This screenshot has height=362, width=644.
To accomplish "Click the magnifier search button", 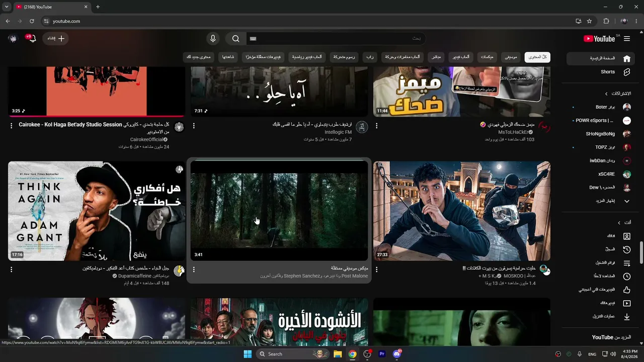I will click(x=235, y=39).
